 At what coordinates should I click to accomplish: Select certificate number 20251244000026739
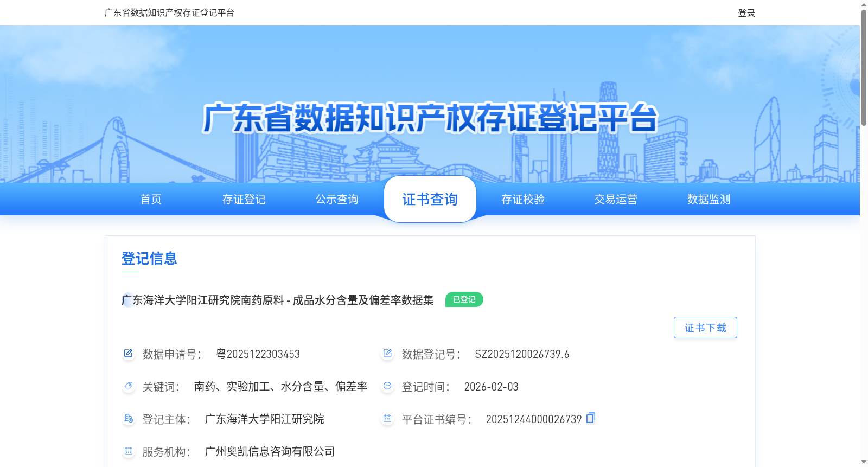534,419
